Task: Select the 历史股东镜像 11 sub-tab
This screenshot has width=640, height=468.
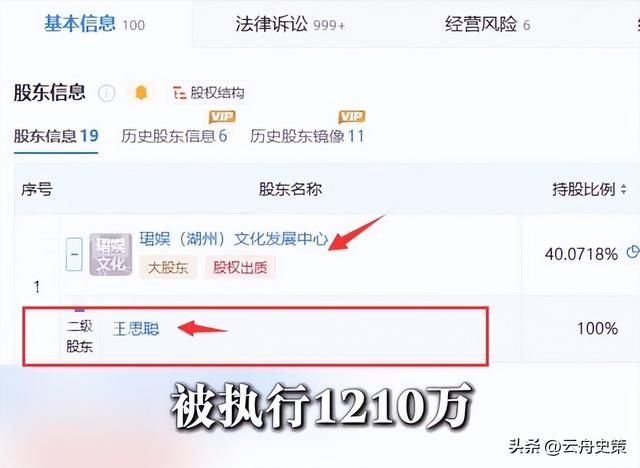Action: pos(307,136)
